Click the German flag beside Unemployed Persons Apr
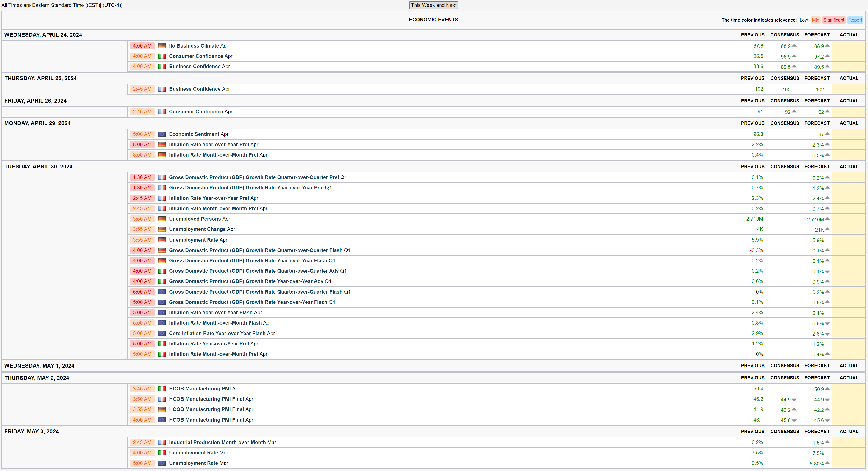This screenshot has height=471, width=868. click(x=162, y=219)
